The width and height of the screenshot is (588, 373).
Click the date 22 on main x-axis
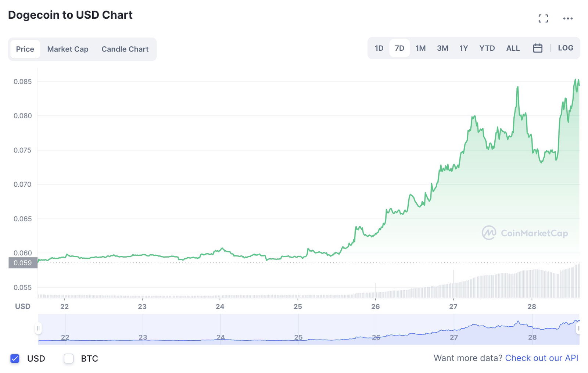click(64, 306)
